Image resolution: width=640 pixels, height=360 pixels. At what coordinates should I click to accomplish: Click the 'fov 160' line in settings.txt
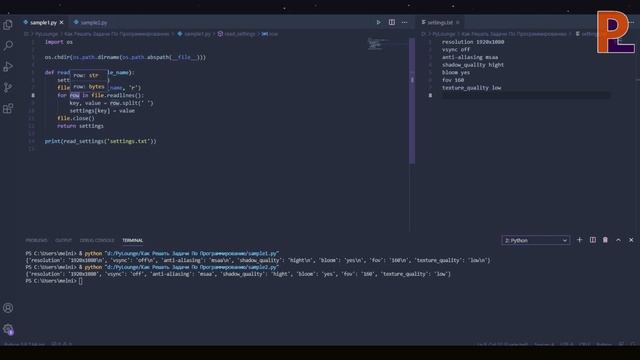click(x=453, y=80)
